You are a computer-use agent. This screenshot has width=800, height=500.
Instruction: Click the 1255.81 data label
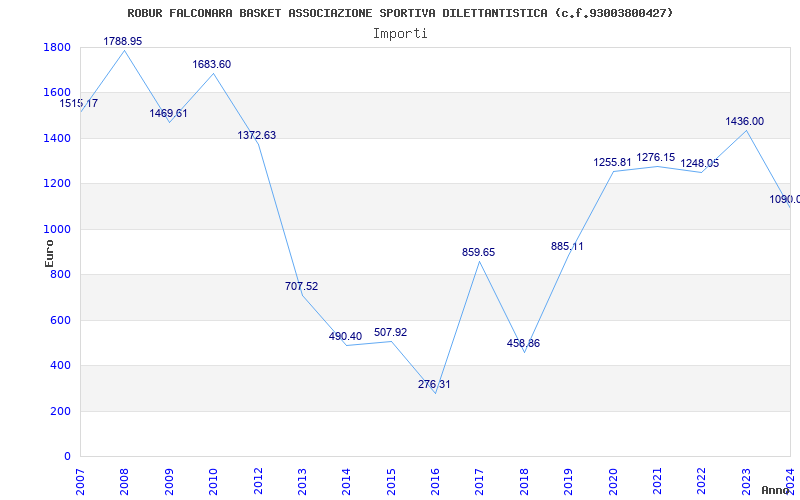613,162
